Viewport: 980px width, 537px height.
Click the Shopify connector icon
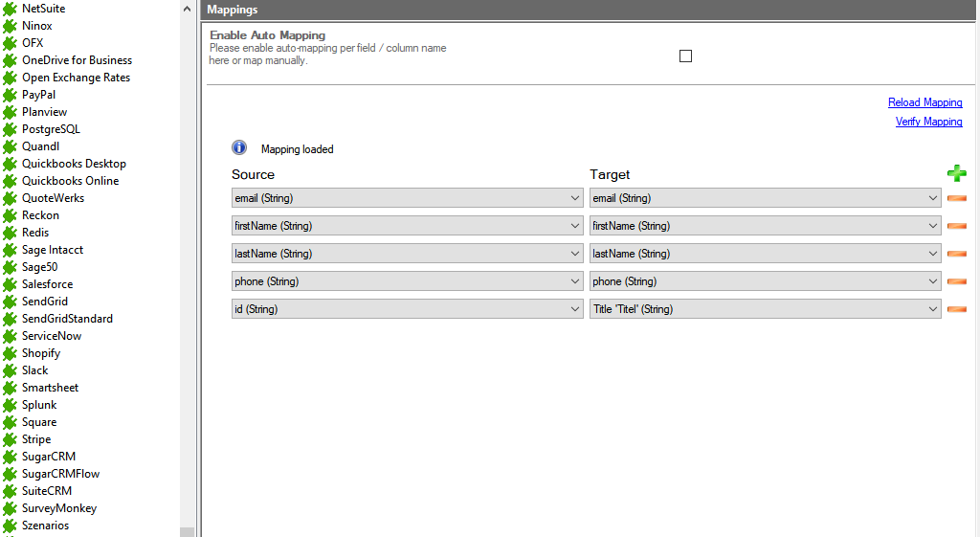point(11,353)
